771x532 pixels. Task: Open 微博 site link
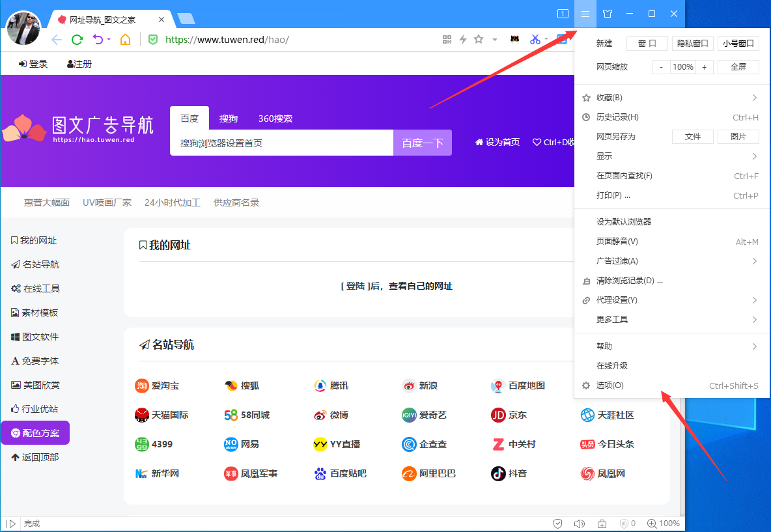(x=331, y=415)
